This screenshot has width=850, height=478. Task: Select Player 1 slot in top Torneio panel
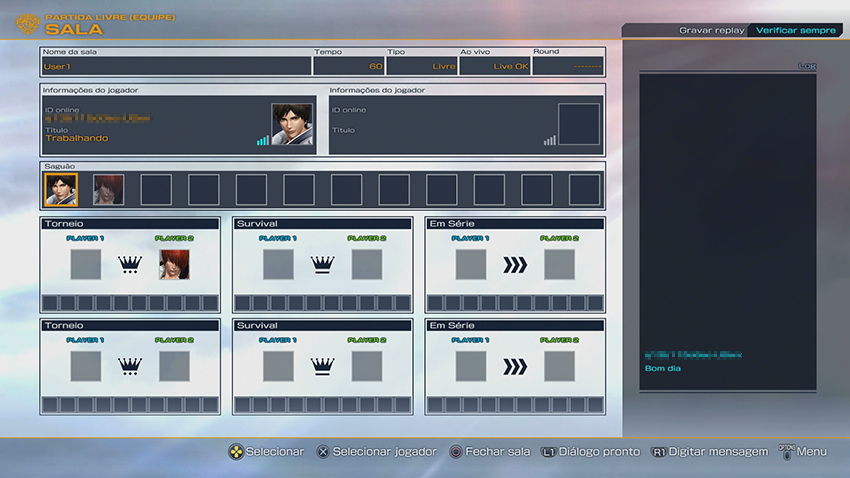[86, 264]
